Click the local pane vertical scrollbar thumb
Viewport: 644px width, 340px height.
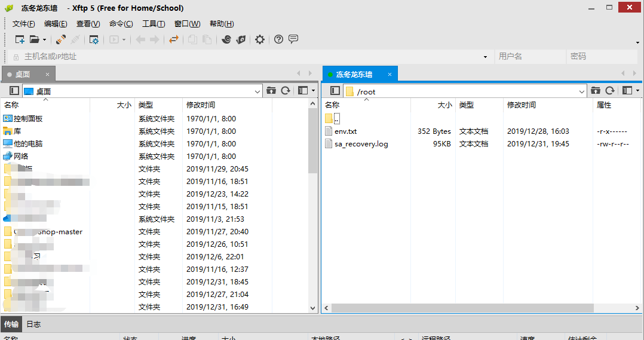[x=312, y=141]
